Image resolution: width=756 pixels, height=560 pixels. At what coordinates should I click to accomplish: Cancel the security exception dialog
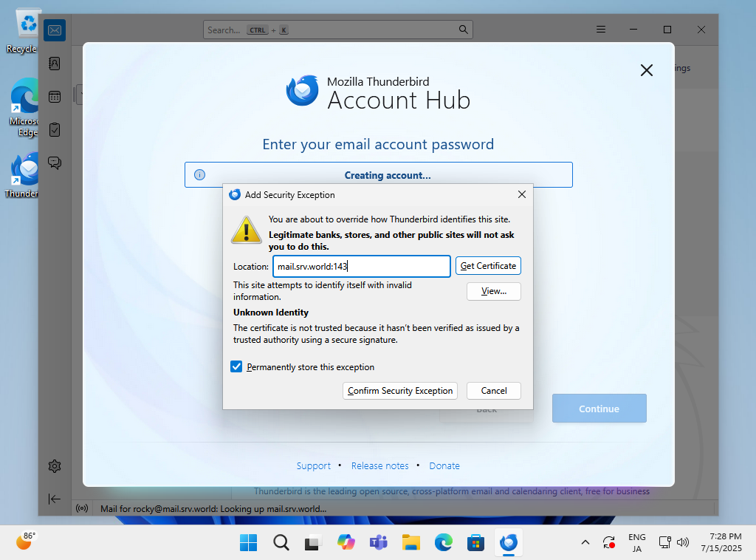(x=494, y=391)
